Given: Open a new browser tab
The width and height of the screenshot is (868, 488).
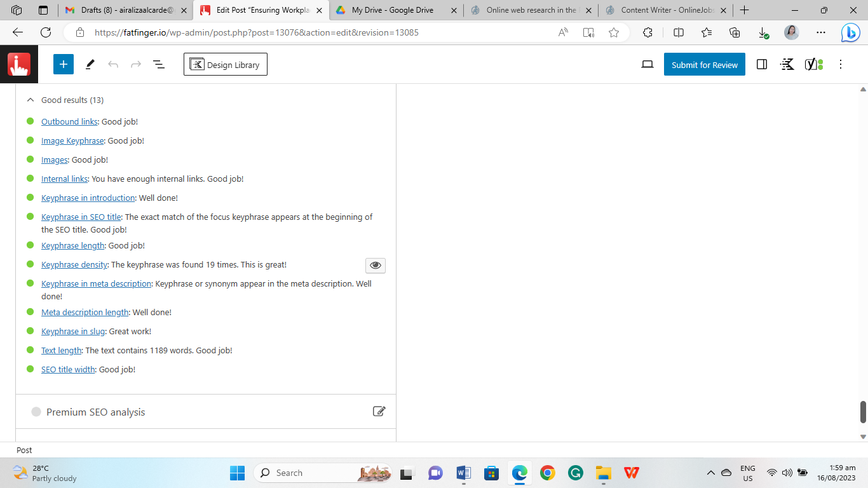Looking at the screenshot, I should point(745,10).
